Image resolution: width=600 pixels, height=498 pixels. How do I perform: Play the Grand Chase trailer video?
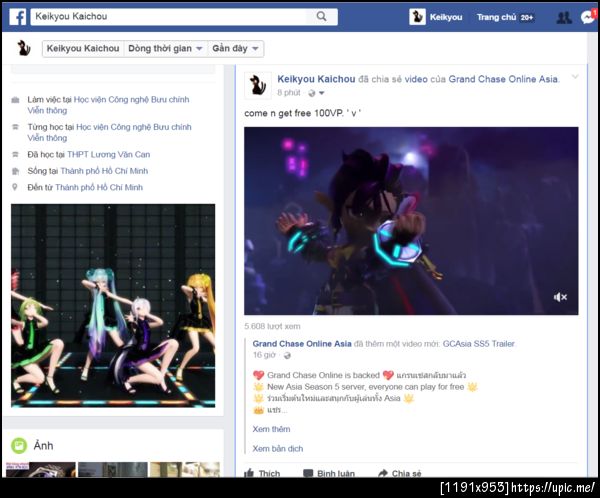click(411, 221)
